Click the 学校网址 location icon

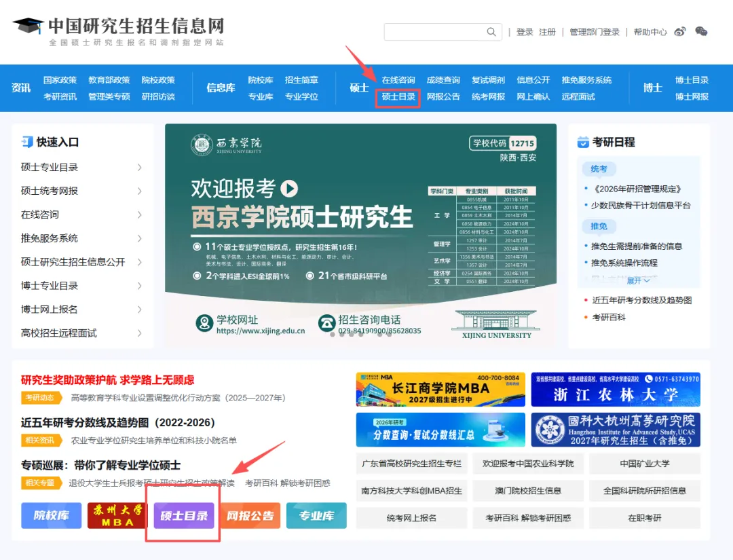pyautogui.click(x=204, y=323)
